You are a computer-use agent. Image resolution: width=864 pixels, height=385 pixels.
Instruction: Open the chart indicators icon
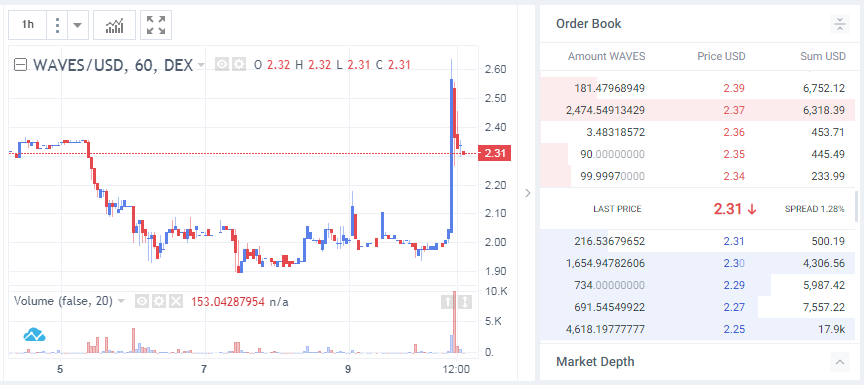click(x=114, y=25)
